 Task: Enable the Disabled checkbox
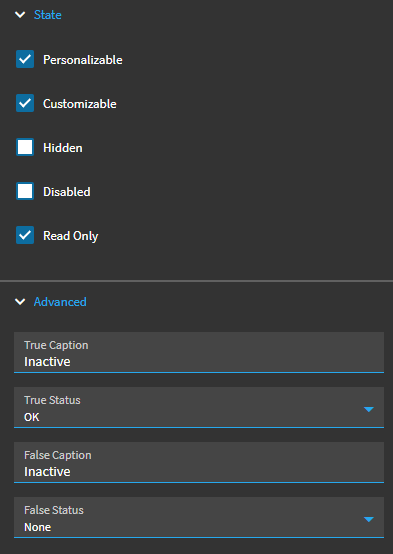click(25, 191)
